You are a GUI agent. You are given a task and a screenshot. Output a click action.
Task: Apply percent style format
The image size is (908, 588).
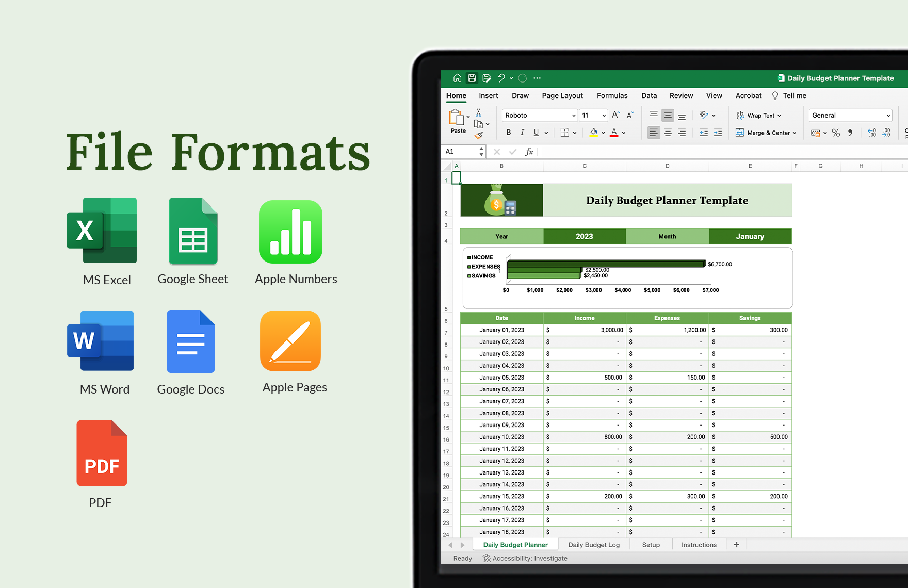pyautogui.click(x=836, y=133)
